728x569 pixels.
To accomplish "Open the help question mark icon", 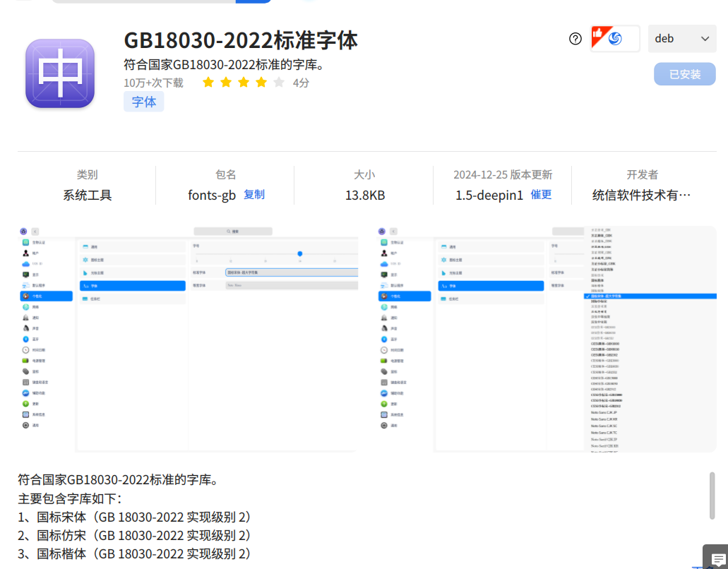I will 575,39.
